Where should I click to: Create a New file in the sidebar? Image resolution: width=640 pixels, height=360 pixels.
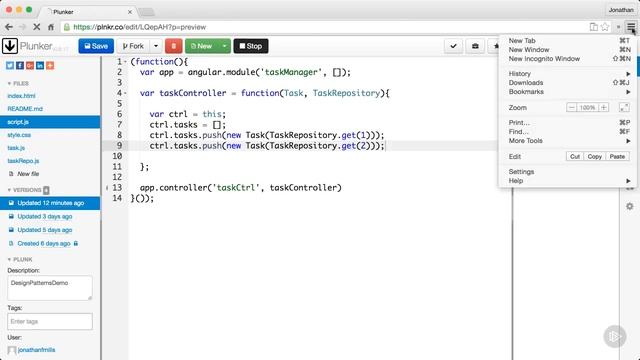[24, 174]
